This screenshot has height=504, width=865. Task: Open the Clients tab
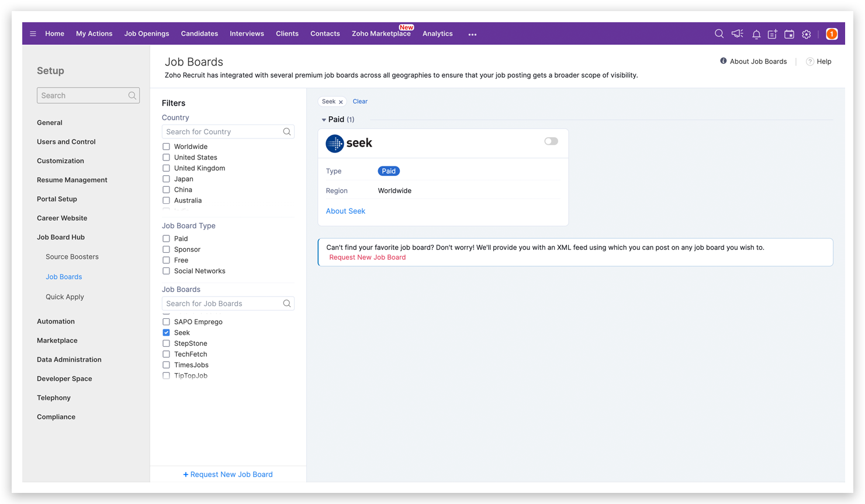[x=287, y=34]
